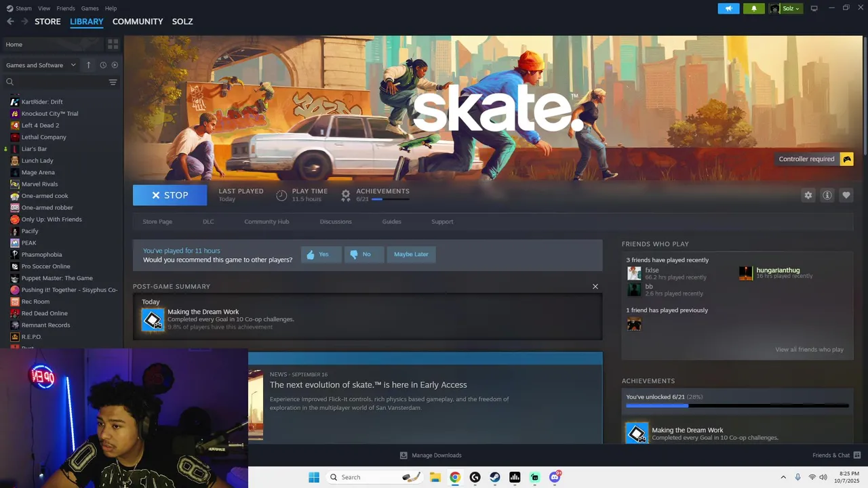The height and width of the screenshot is (488, 868).
Task: Open the DLC tab
Action: pyautogui.click(x=208, y=222)
